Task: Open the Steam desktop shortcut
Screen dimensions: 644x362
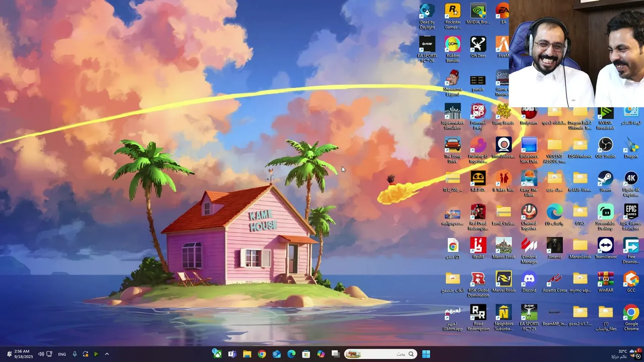Action: [x=605, y=182]
